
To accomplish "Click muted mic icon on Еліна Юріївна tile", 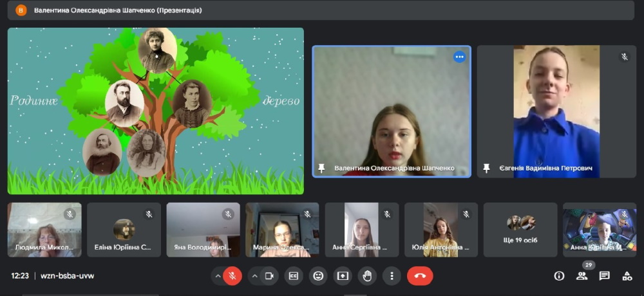I will pos(149,214).
